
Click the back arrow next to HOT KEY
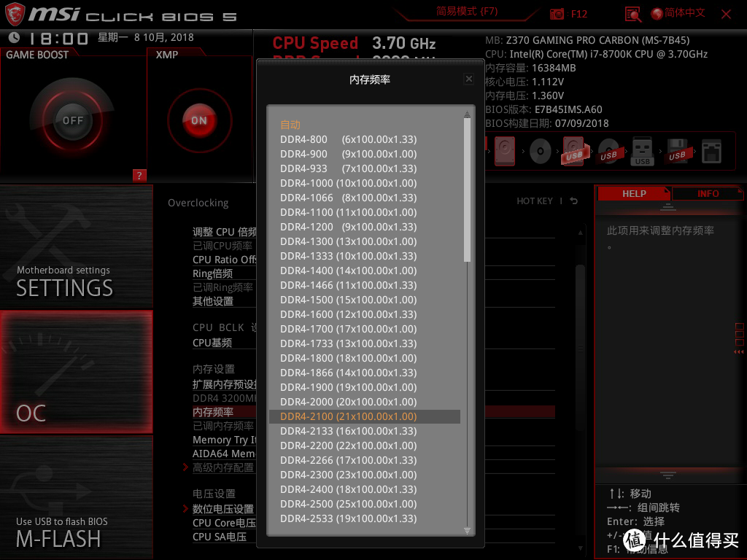coord(574,201)
